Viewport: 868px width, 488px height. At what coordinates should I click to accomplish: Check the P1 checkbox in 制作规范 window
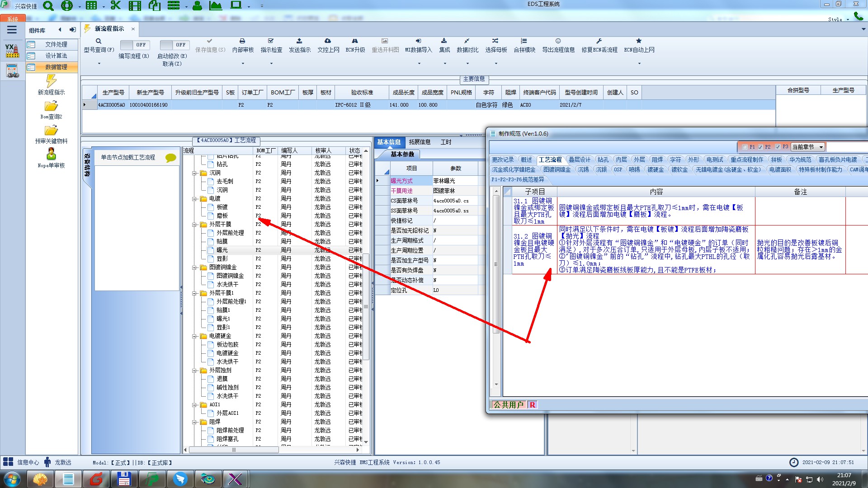(x=745, y=147)
